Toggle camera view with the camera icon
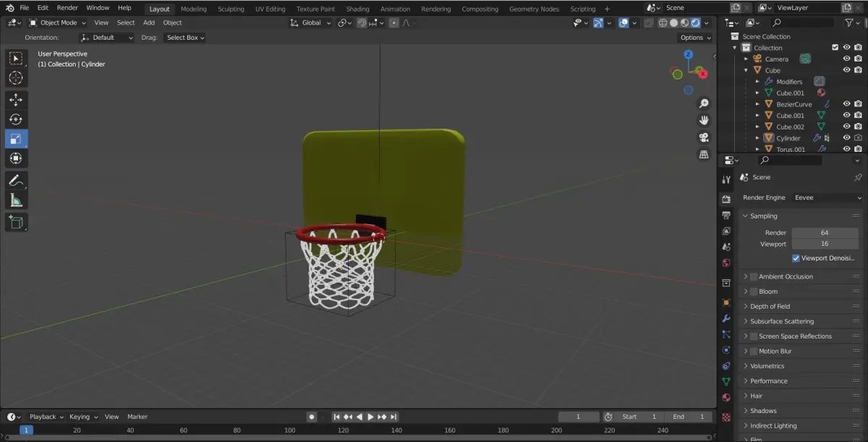The width and height of the screenshot is (868, 442). [704, 137]
